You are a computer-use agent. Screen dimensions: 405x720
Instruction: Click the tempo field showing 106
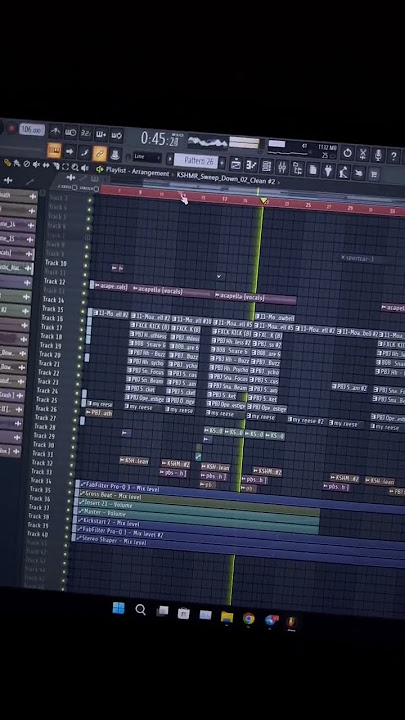click(x=32, y=129)
